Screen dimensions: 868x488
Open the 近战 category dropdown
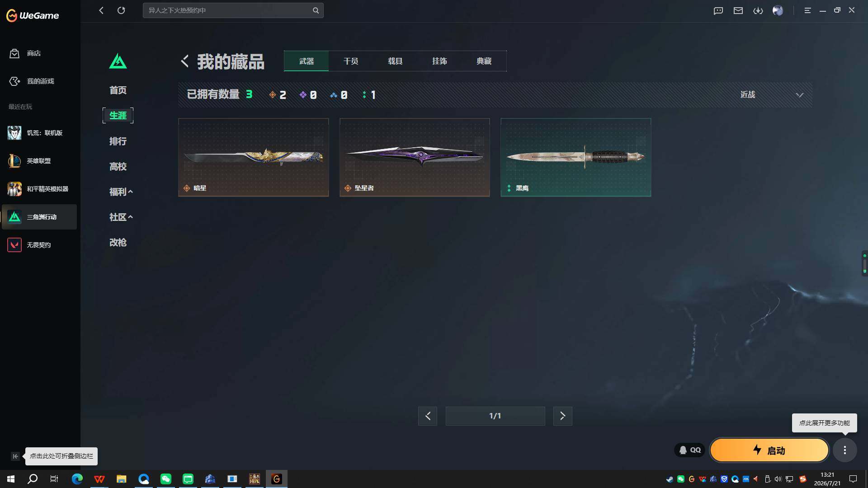771,95
